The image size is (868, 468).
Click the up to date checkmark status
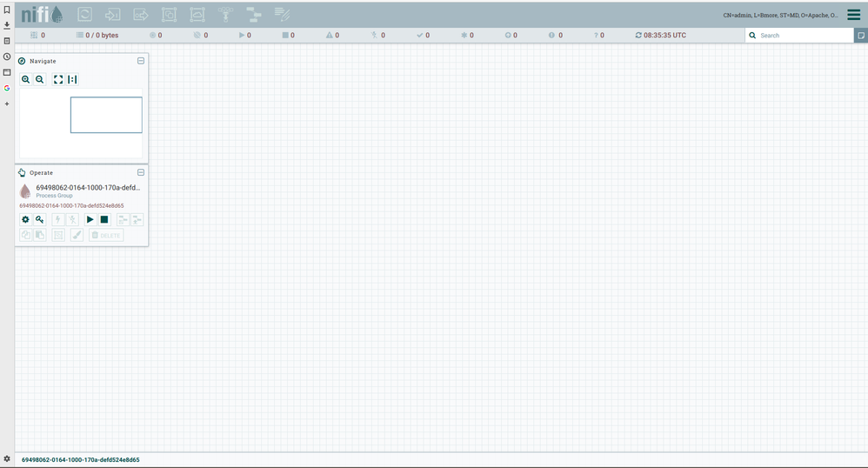[423, 35]
